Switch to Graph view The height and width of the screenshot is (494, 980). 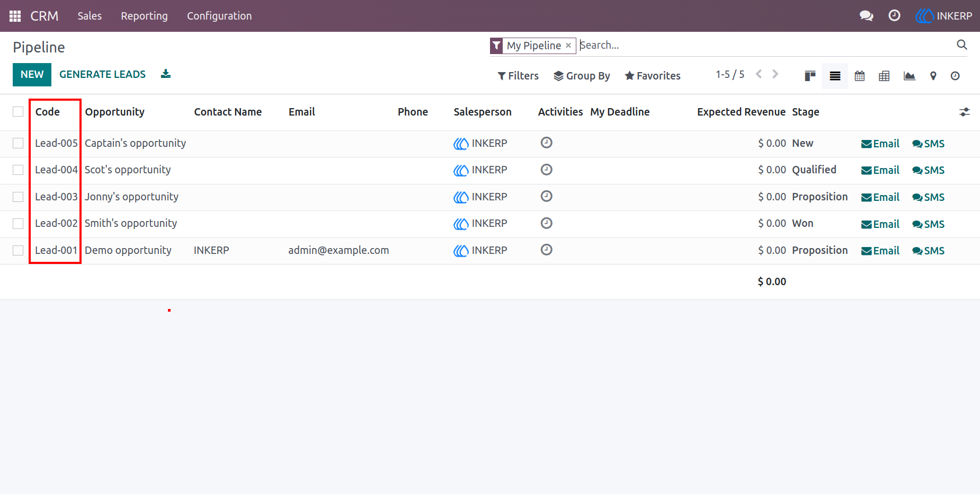(x=909, y=76)
